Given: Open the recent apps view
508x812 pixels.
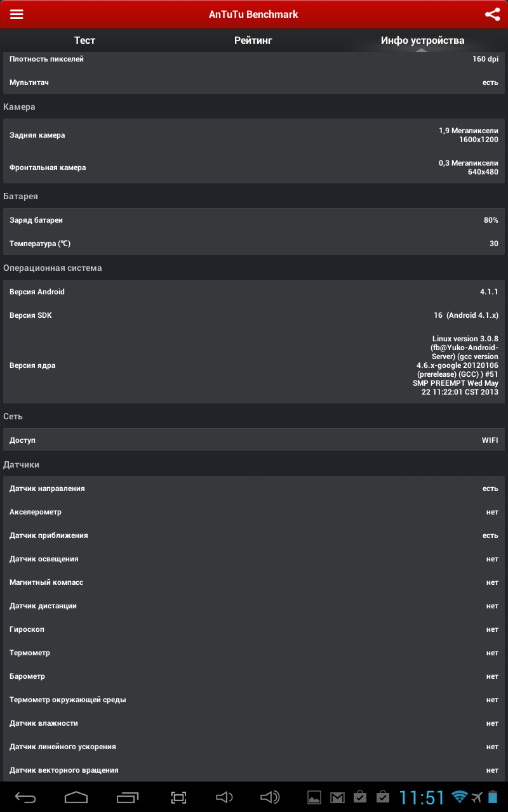Looking at the screenshot, I should tap(127, 797).
